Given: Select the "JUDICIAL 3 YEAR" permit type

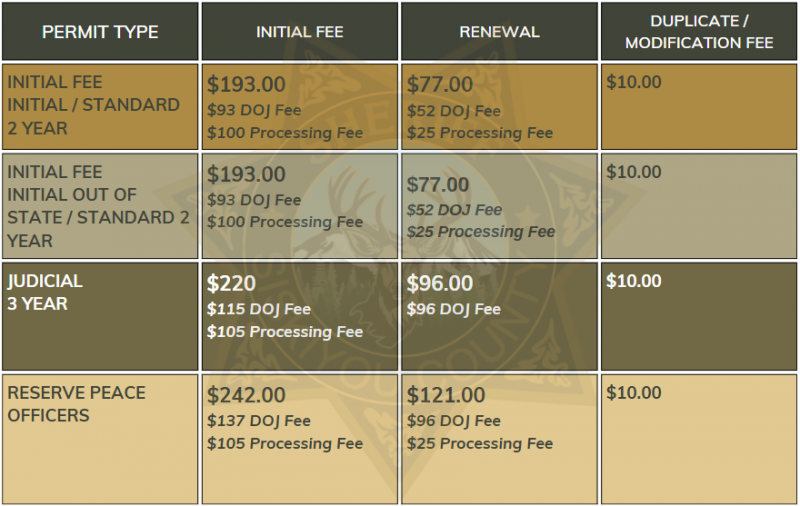Looking at the screenshot, I should (x=45, y=292).
